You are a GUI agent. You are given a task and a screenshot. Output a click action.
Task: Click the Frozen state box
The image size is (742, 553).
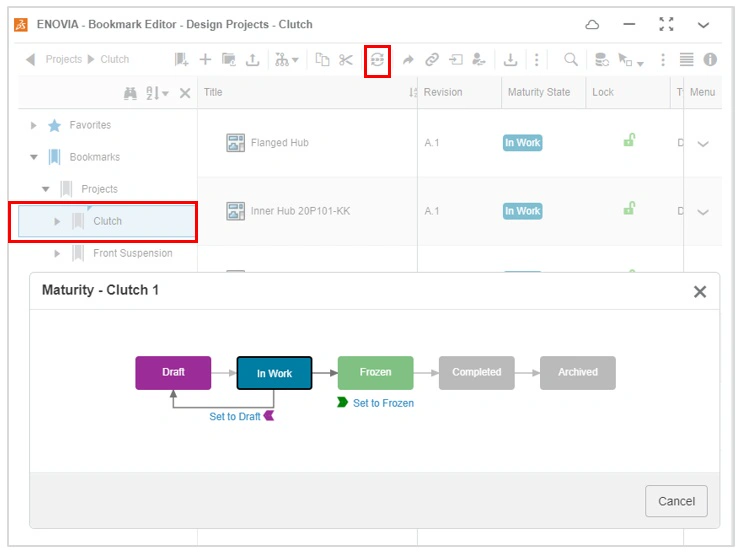[x=375, y=373]
